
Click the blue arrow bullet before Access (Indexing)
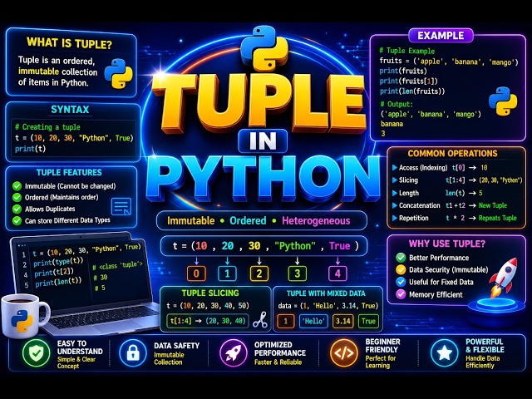pos(395,167)
